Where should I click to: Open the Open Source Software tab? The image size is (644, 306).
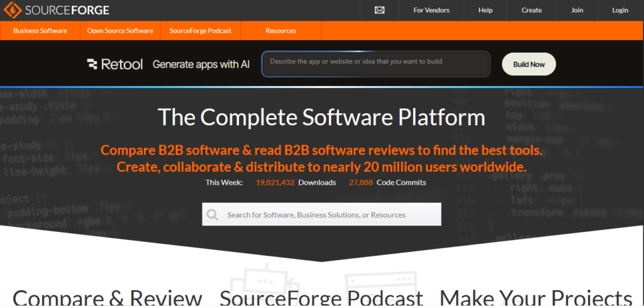coord(120,31)
